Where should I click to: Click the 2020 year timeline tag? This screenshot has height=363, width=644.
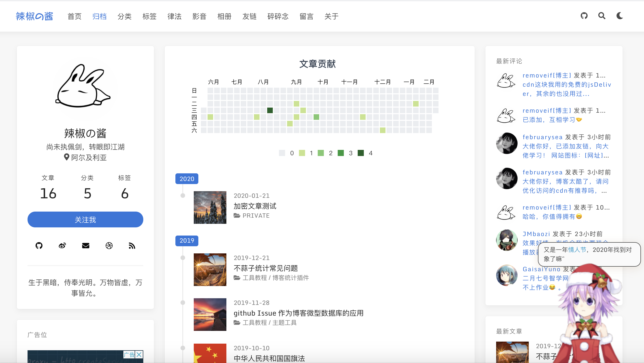click(187, 179)
